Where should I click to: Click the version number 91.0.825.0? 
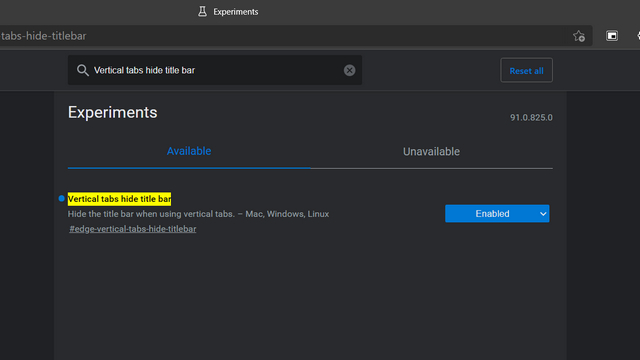[x=531, y=118]
